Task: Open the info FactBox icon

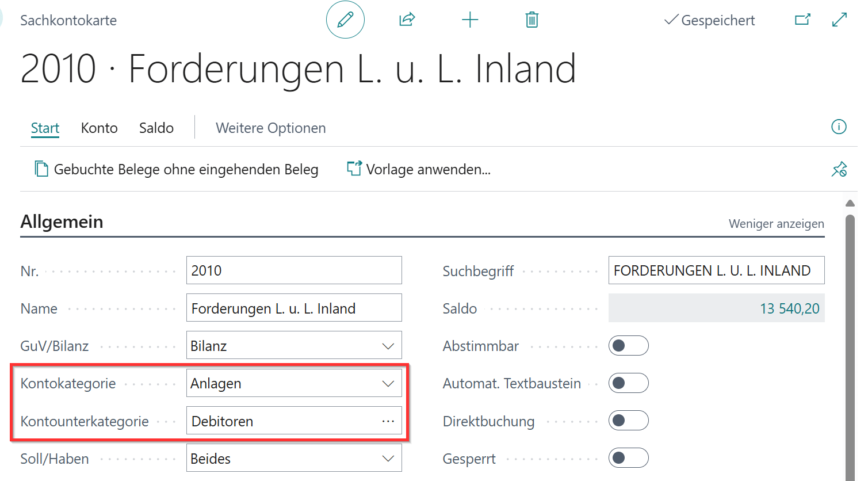Action: 839,127
